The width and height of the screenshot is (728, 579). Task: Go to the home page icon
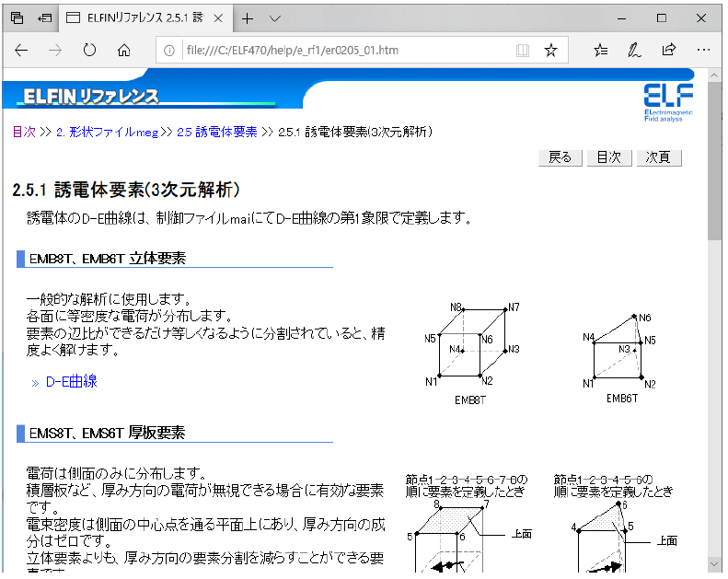tap(123, 50)
